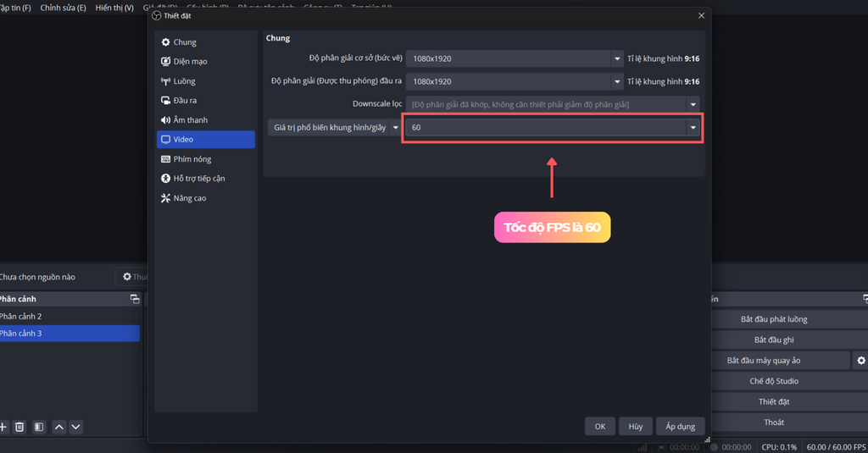Open the Chỉnh sửa (E) menu

(x=63, y=8)
